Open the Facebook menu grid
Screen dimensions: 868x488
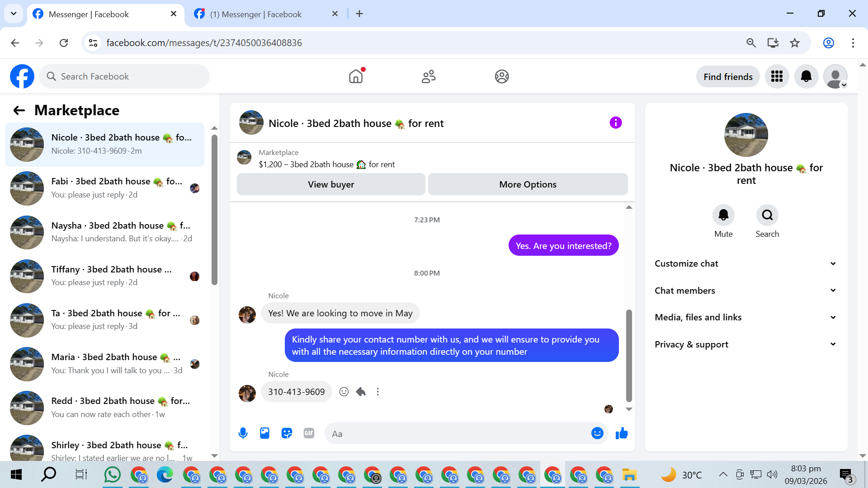click(x=777, y=76)
